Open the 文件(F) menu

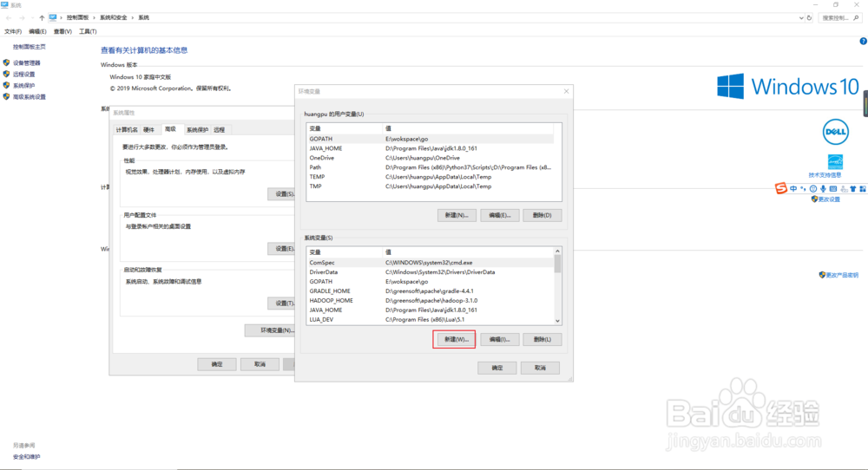pos(13,31)
